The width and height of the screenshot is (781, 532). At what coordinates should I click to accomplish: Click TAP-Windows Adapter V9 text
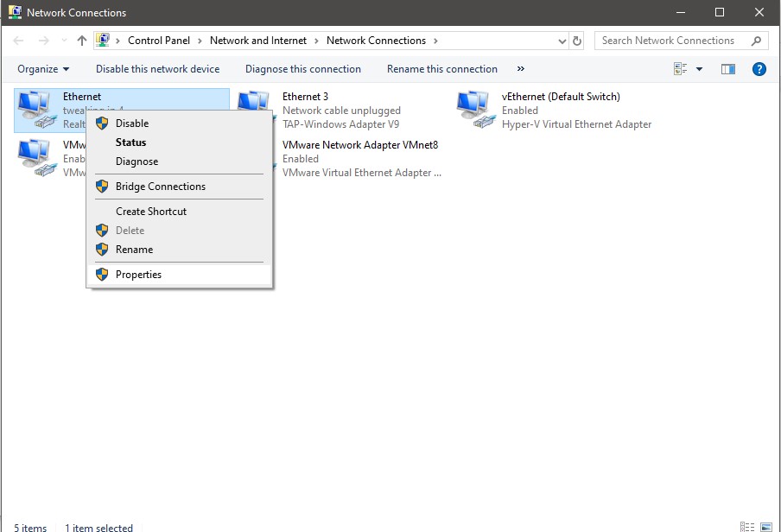click(x=340, y=124)
